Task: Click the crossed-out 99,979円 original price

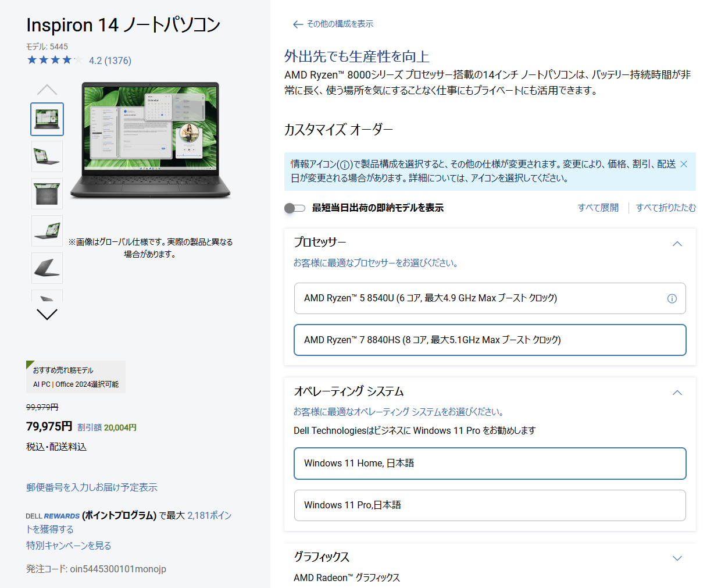Action: pos(42,407)
